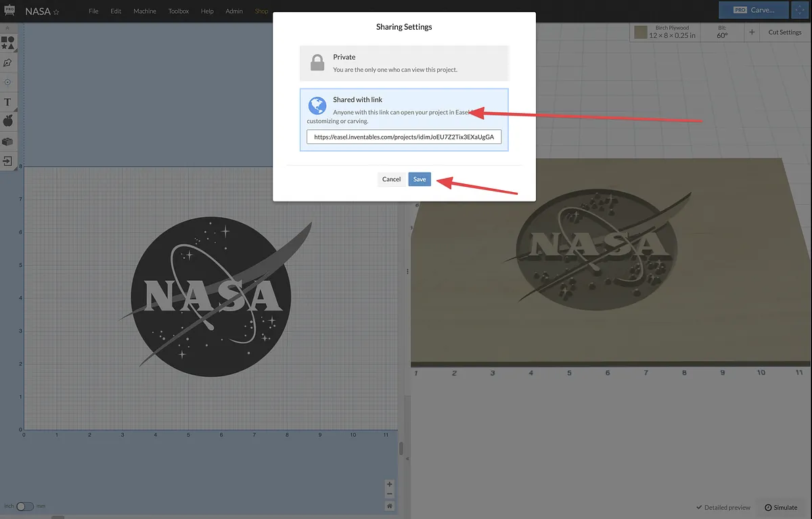Click Cancel in the sharing dialog

coord(391,179)
